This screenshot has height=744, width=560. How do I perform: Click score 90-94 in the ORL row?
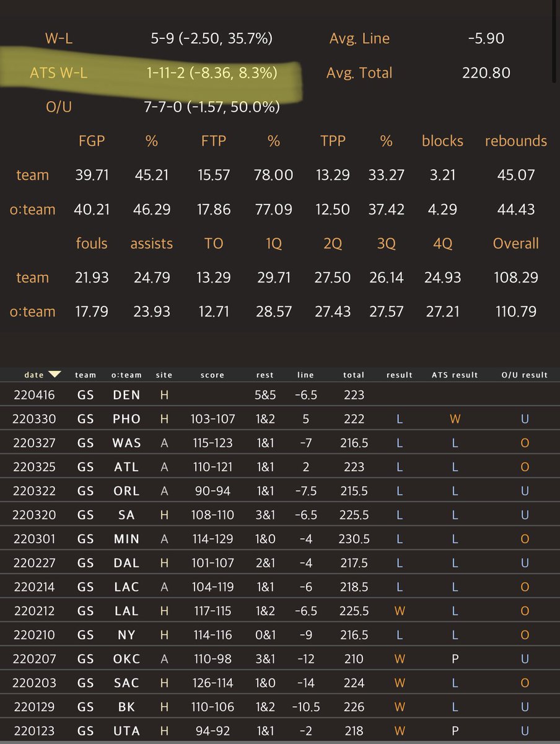(212, 491)
